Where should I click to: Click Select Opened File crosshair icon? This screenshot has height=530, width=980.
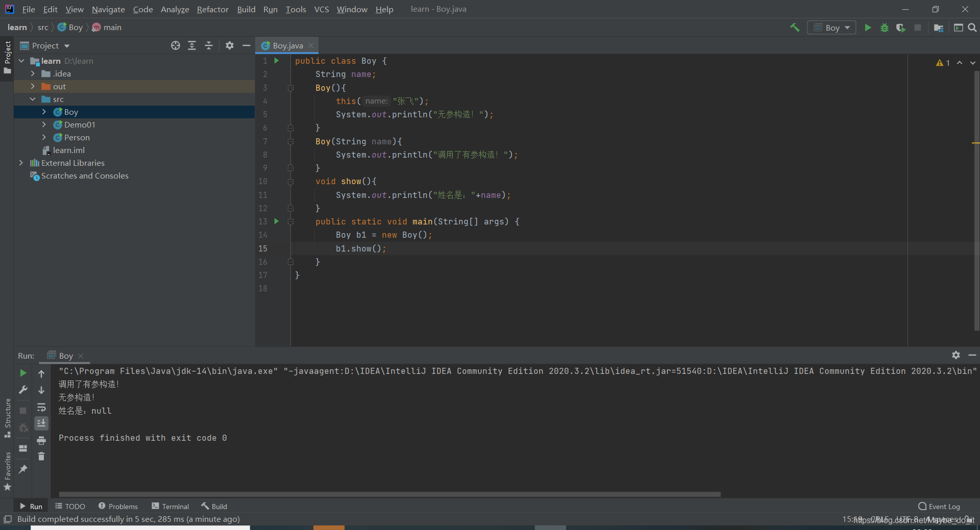176,45
